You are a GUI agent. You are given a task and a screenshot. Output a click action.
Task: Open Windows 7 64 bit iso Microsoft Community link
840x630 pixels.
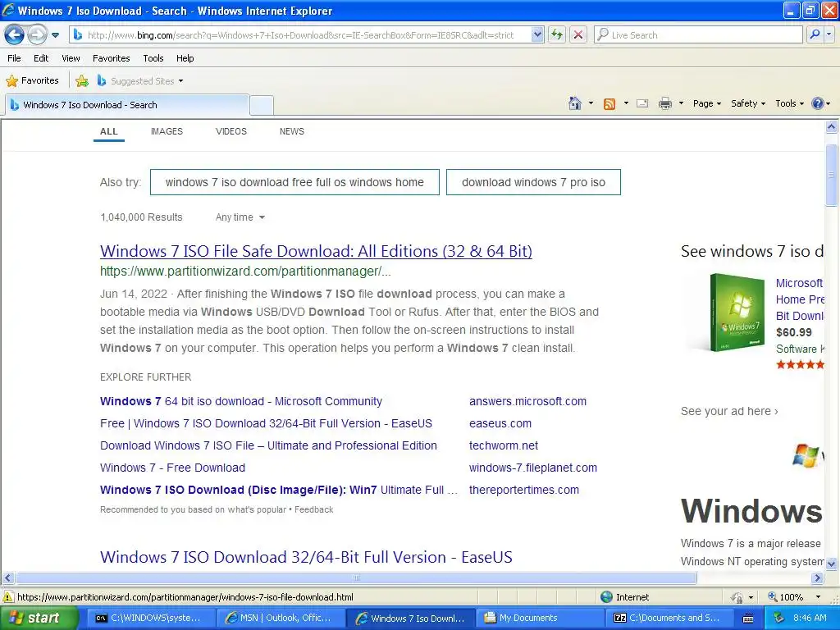[241, 401]
